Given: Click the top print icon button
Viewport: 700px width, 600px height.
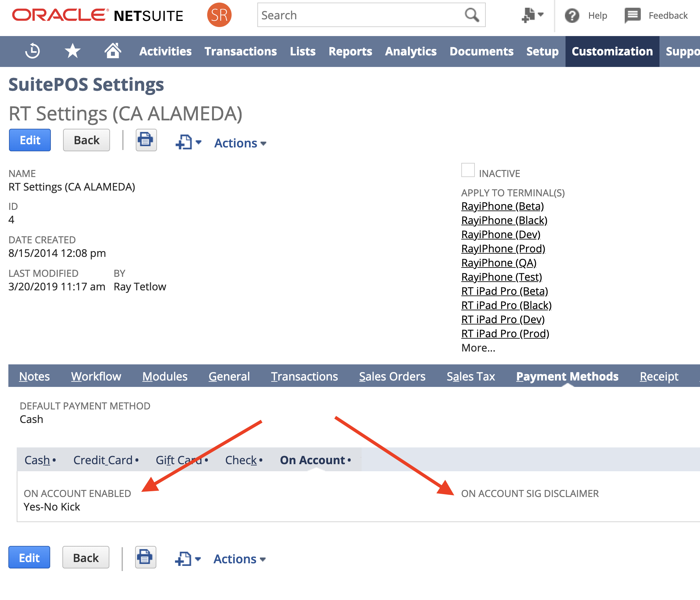Looking at the screenshot, I should click(x=146, y=140).
